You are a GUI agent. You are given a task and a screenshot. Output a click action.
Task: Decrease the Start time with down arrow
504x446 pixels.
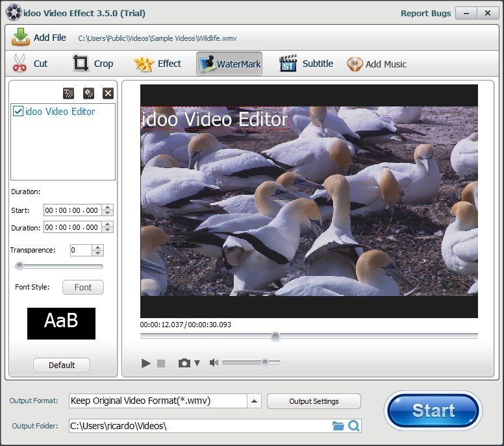click(108, 213)
